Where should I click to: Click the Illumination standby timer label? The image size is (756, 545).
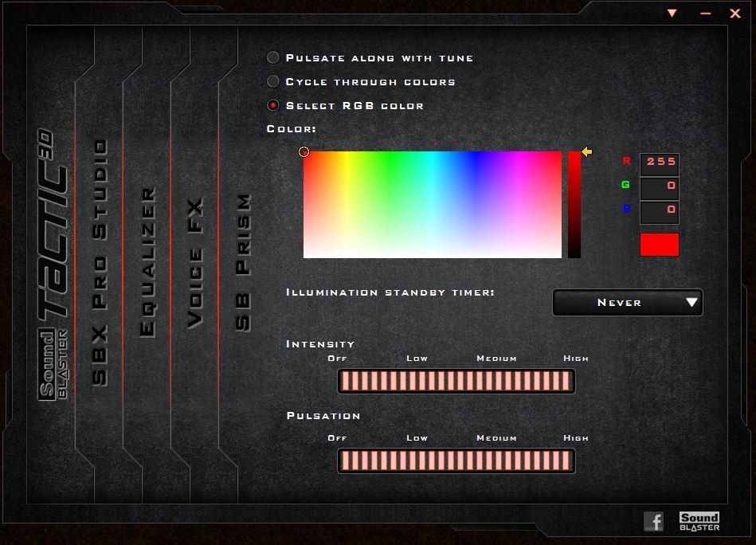[x=390, y=292]
